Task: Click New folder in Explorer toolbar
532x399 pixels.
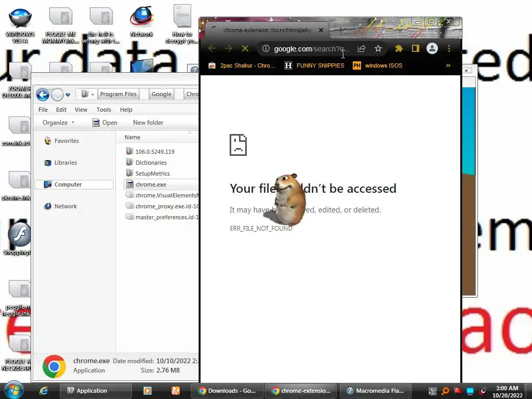Action: click(148, 123)
